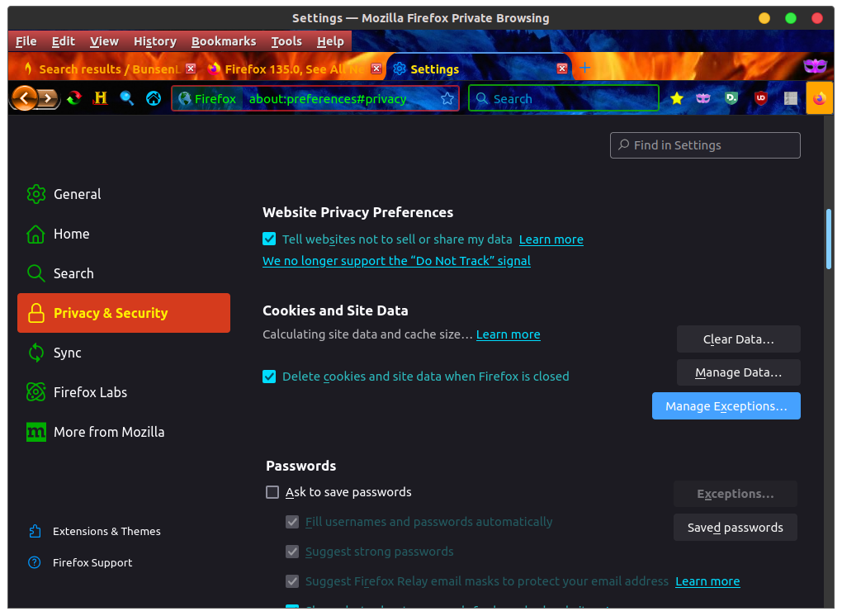
Task: Open the Bookmarks menu
Action: point(224,41)
